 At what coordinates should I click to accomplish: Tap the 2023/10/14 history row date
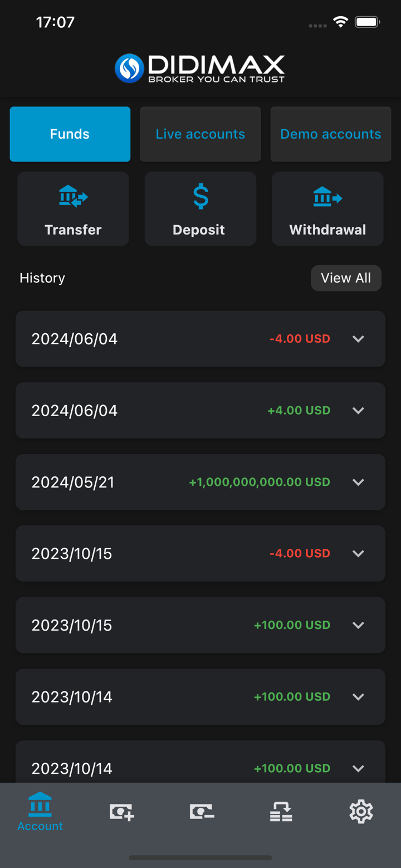point(72,697)
